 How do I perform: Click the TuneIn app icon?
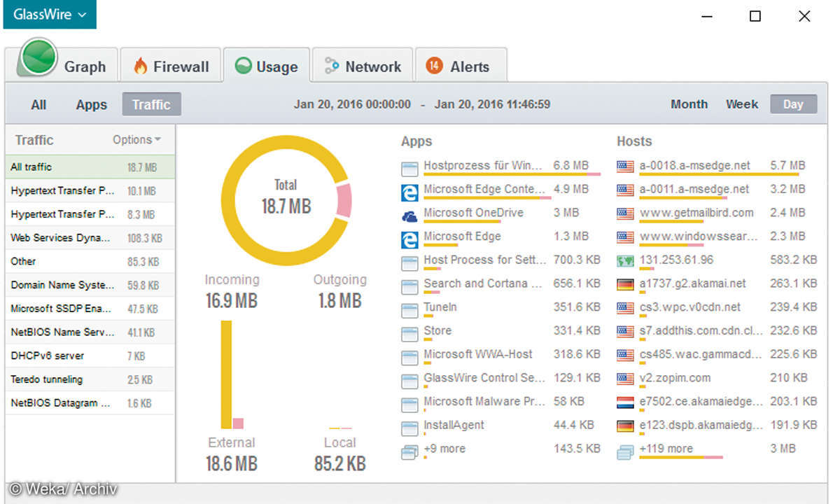[409, 310]
